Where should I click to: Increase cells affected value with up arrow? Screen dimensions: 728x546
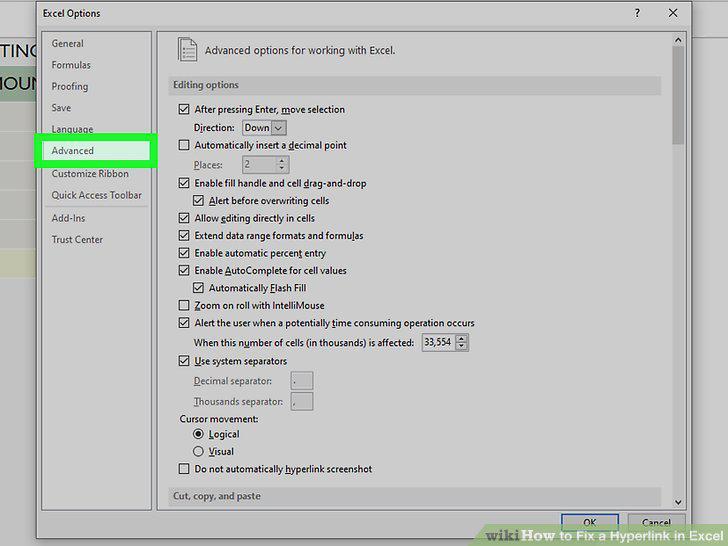[462, 338]
